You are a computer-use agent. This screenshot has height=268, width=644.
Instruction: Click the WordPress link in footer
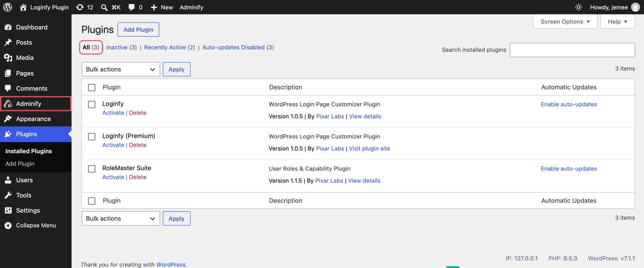(x=171, y=264)
